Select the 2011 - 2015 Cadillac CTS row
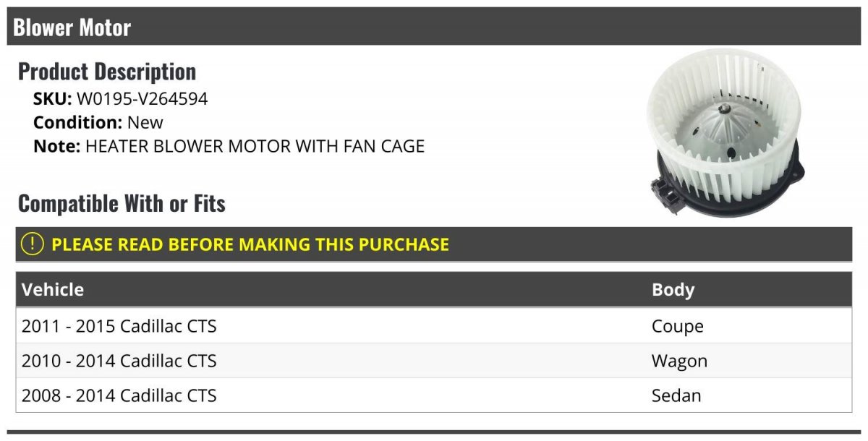The width and height of the screenshot is (868, 441). pos(434,326)
